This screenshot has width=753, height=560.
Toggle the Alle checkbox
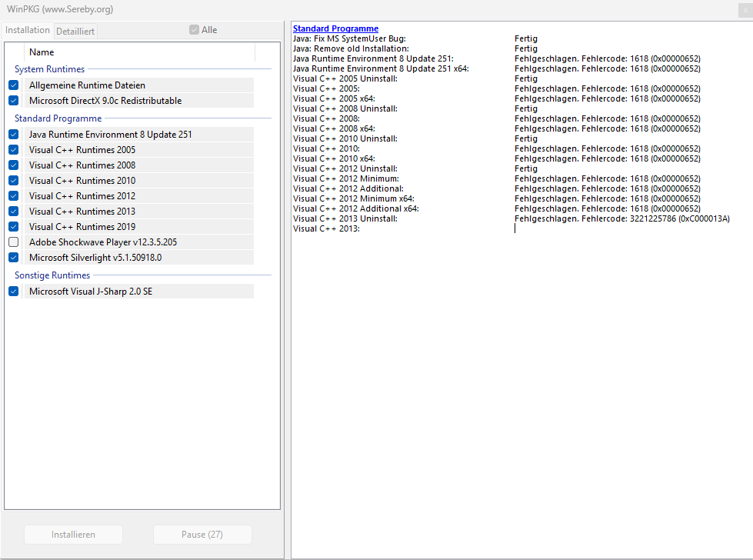tap(194, 30)
